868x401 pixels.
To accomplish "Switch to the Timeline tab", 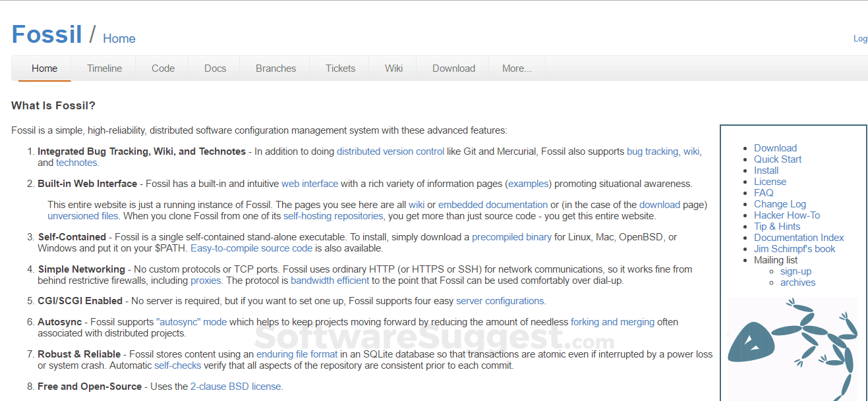I will [x=104, y=68].
